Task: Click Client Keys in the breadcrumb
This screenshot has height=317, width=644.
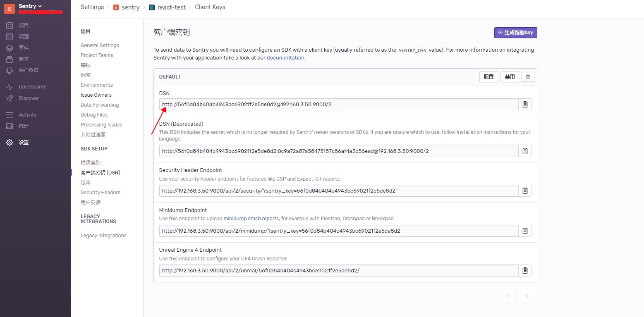Action: point(210,7)
